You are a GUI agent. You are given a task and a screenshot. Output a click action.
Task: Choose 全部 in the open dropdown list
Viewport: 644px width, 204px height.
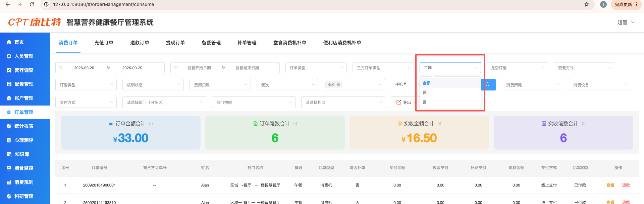click(450, 83)
